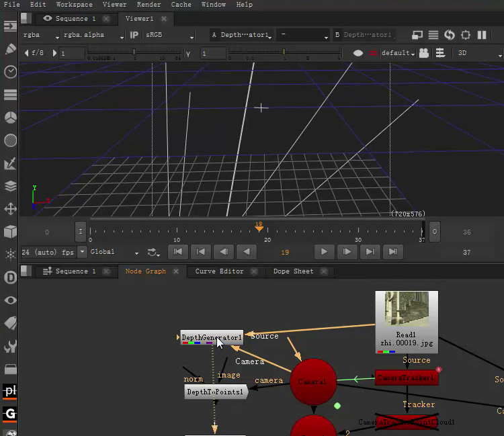
Task: Step forward one frame
Action: tap(347, 251)
